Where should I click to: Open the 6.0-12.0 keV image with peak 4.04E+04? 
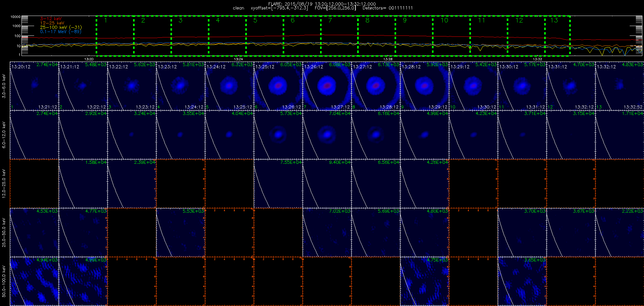click(x=229, y=135)
